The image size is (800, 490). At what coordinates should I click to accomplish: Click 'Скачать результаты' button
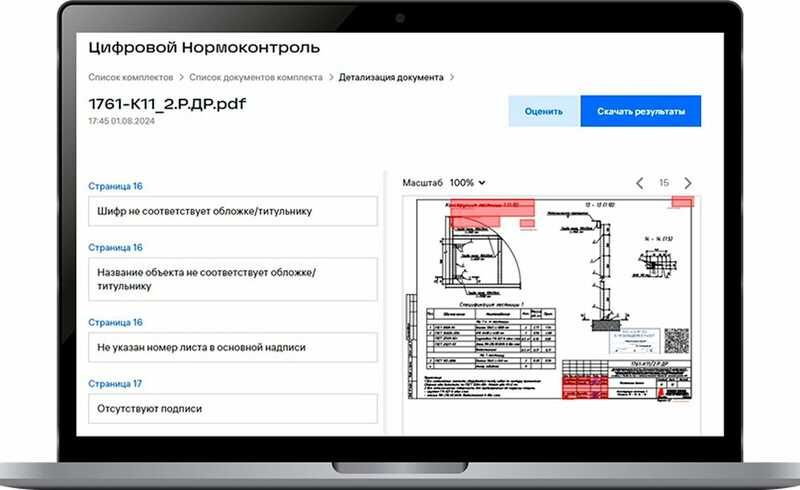point(640,112)
